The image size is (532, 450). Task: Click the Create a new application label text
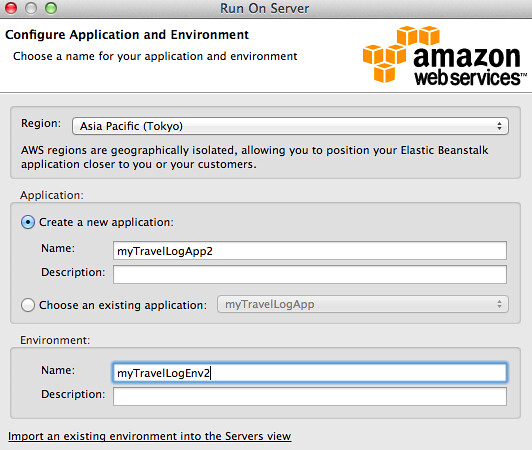point(106,222)
